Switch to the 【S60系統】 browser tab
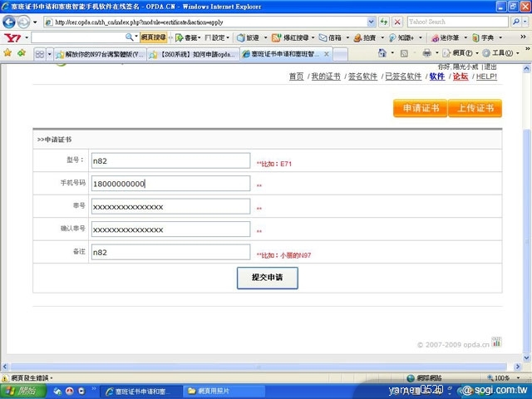 pos(193,53)
